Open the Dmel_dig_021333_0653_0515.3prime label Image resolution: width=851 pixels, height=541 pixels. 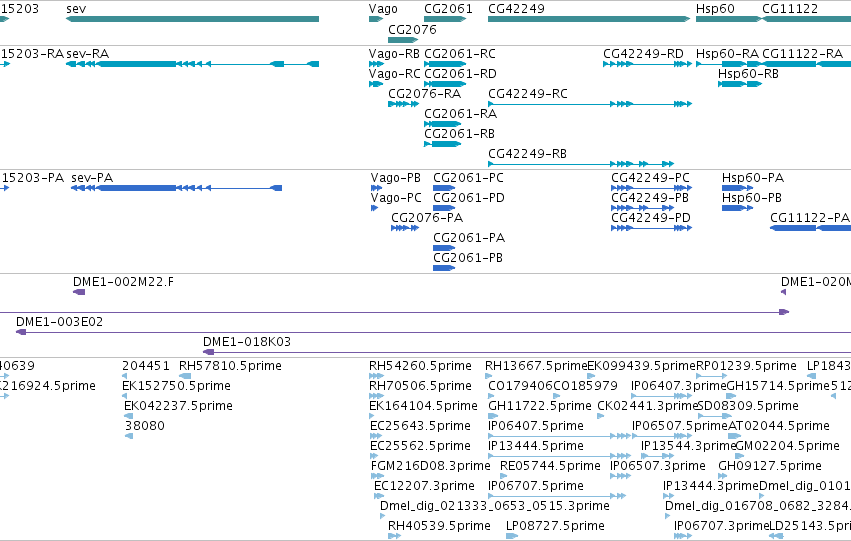click(494, 507)
